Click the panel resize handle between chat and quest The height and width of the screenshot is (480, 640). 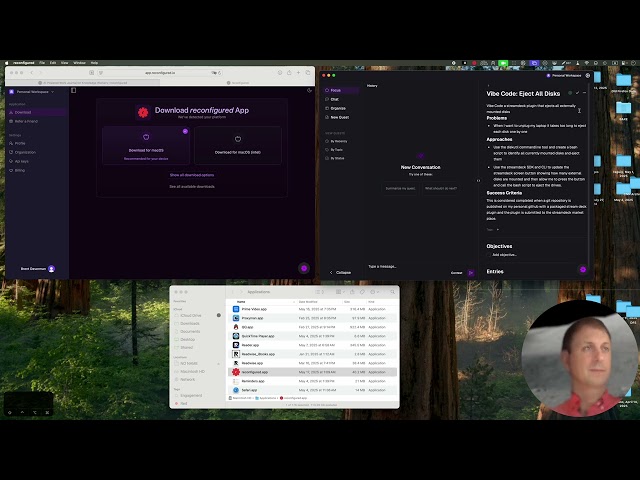478,180
